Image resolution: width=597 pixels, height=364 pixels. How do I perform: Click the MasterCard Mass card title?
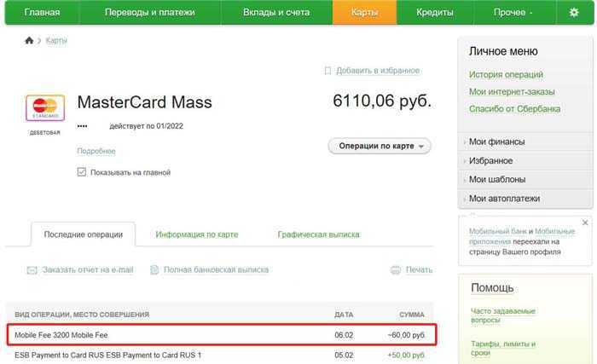pos(145,102)
